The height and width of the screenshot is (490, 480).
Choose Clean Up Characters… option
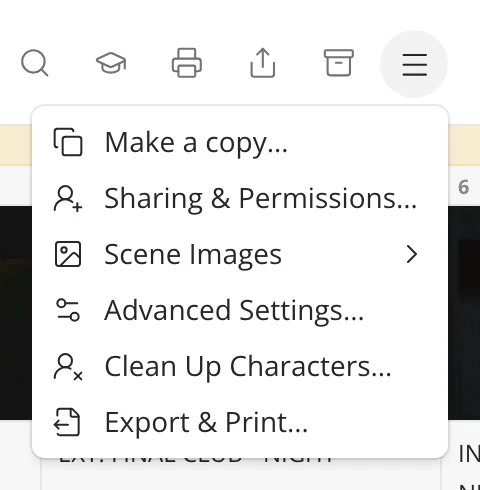coord(240,366)
